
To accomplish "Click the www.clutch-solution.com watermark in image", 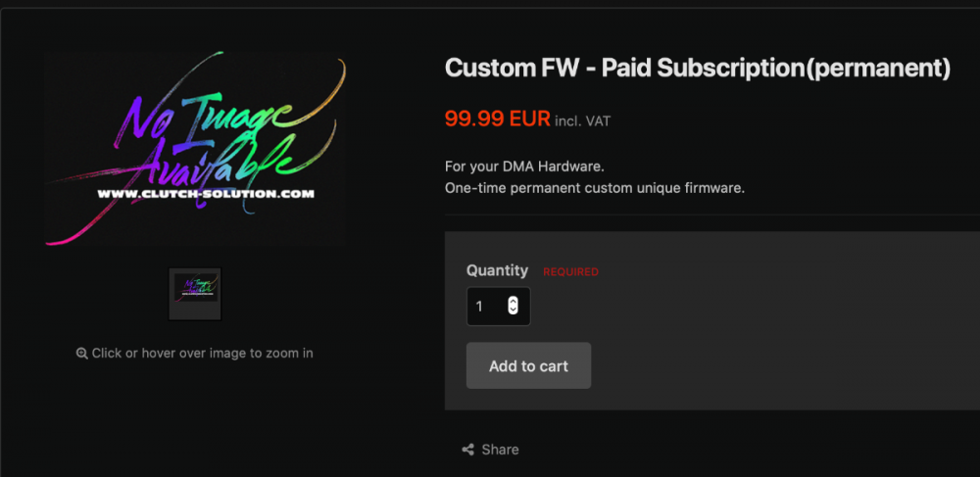I will click(205, 194).
